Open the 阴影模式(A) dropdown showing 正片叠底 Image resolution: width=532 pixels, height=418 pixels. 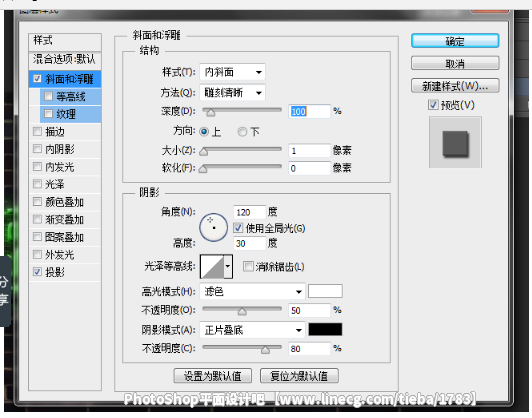(252, 330)
